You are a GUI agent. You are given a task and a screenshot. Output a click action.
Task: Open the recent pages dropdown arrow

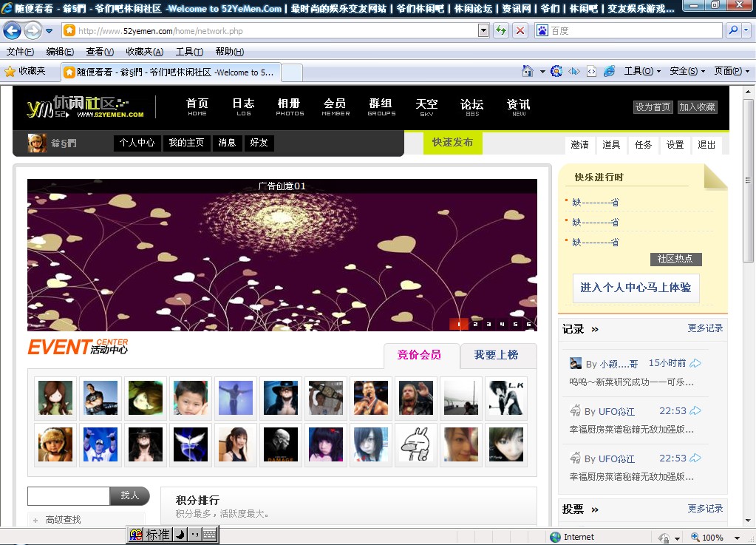50,31
